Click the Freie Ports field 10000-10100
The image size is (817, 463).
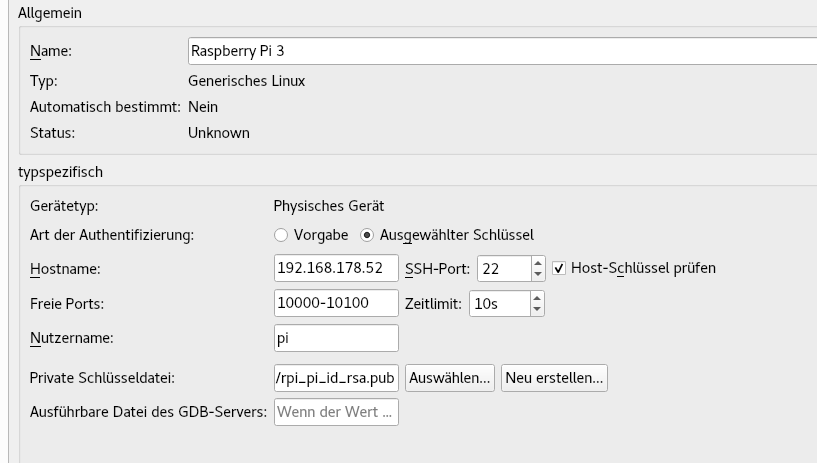pos(336,303)
